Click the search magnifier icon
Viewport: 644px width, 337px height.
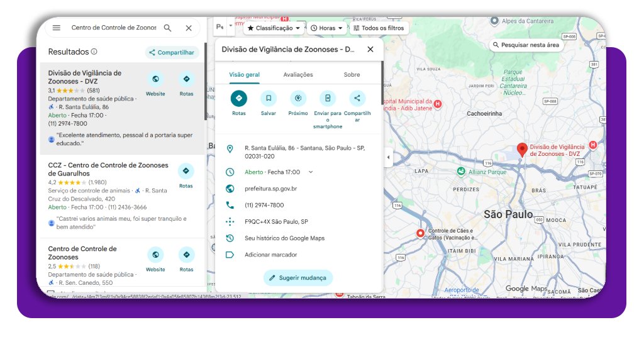pos(167,28)
